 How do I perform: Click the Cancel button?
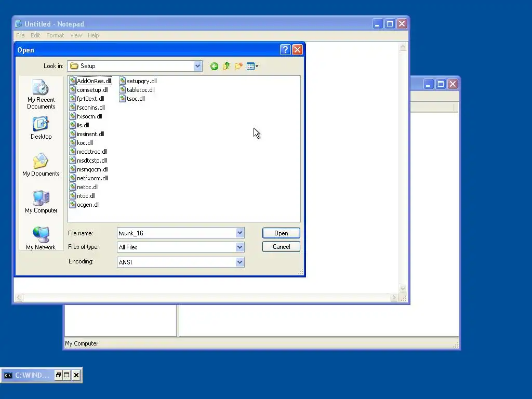click(x=281, y=247)
